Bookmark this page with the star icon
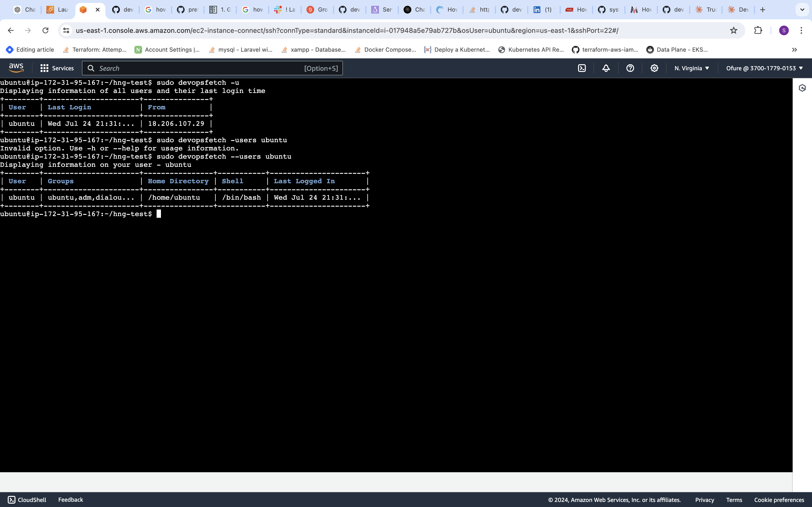Image resolution: width=812 pixels, height=507 pixels. [733, 30]
